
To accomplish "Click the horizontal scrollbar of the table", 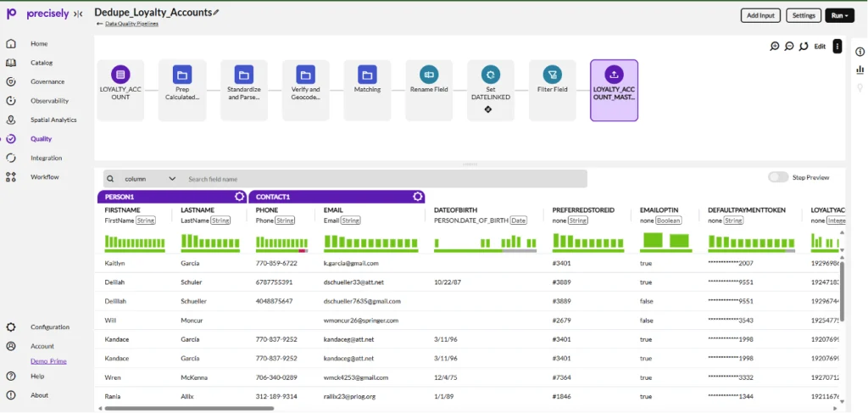I will 189,409.
